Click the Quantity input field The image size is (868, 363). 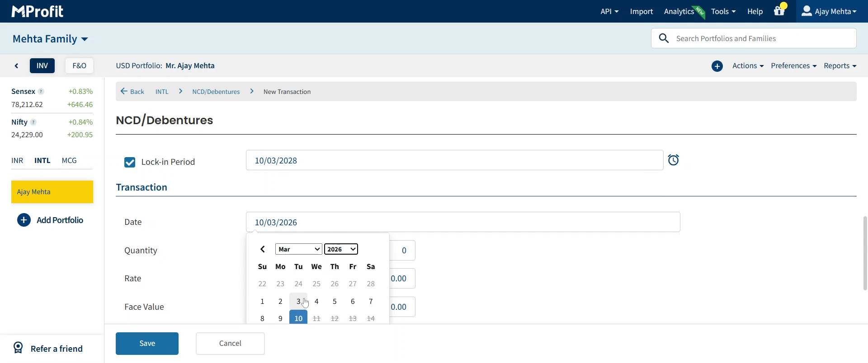click(x=402, y=251)
